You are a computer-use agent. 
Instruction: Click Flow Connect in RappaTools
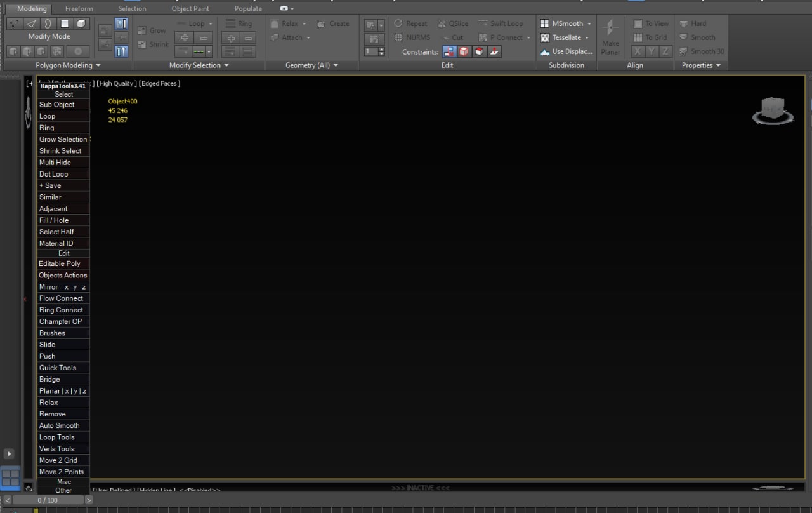coord(63,298)
